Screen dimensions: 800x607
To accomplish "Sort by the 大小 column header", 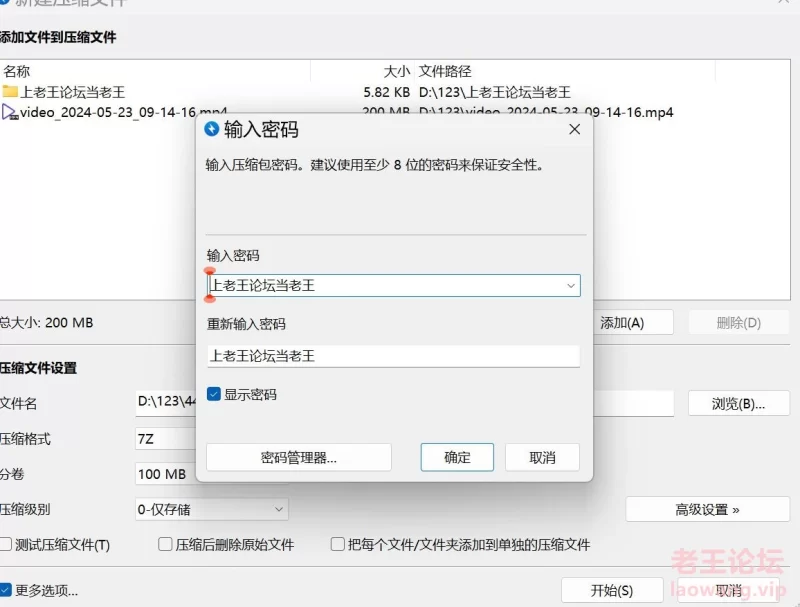I will point(362,71).
